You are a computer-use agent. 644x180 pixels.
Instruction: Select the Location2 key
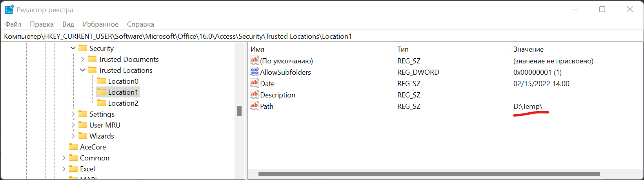click(123, 103)
